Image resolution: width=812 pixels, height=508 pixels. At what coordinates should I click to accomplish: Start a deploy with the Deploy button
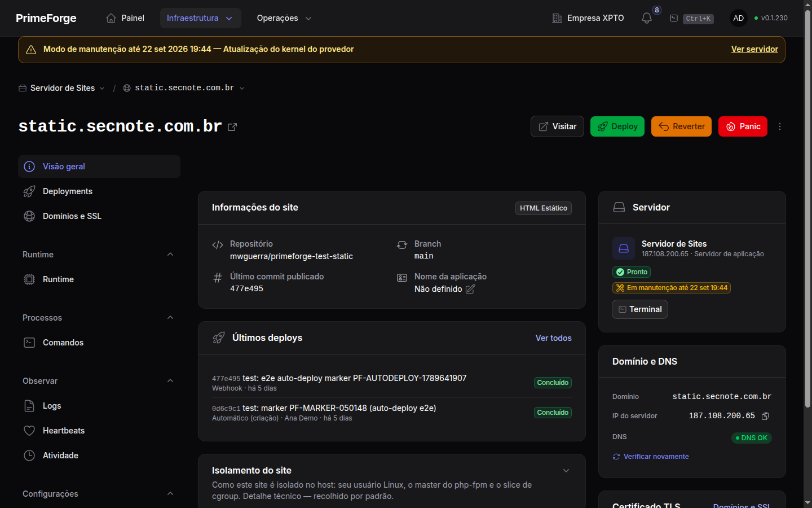tap(617, 126)
